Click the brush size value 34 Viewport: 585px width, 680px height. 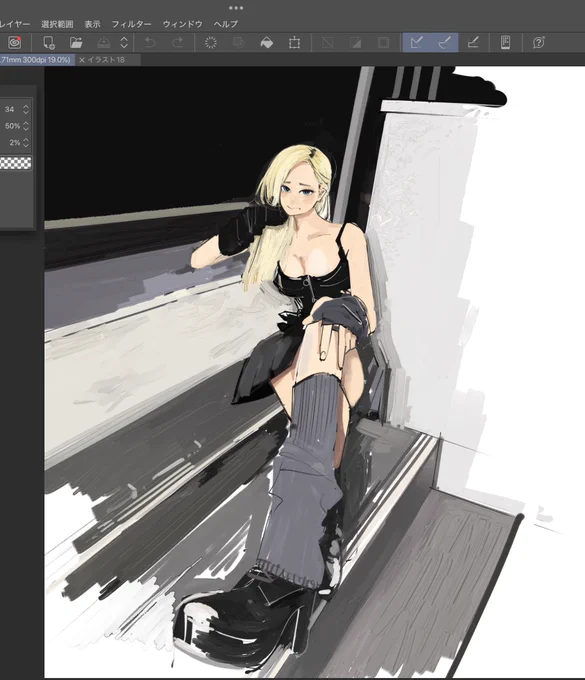coord(10,109)
